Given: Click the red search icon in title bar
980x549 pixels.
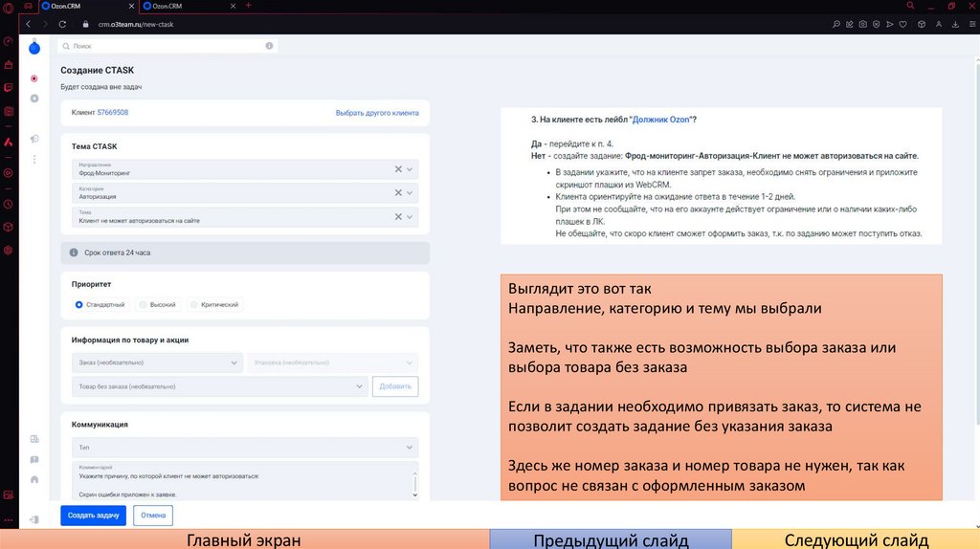Looking at the screenshot, I should (x=911, y=6).
